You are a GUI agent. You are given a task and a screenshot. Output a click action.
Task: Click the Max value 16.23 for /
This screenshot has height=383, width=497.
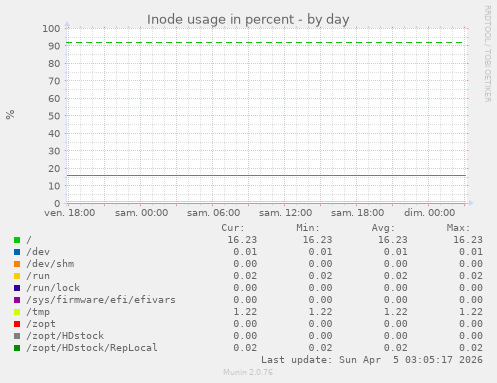click(x=468, y=240)
